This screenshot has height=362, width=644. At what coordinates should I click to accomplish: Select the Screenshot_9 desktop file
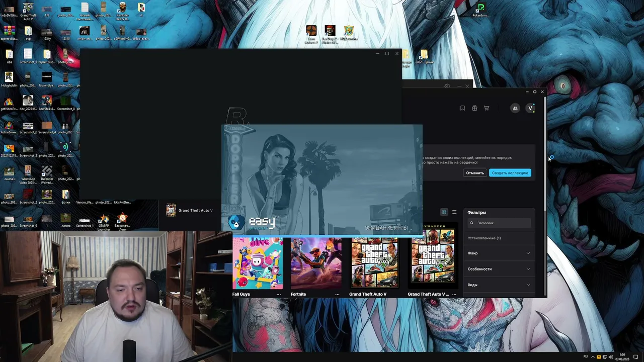click(28, 220)
